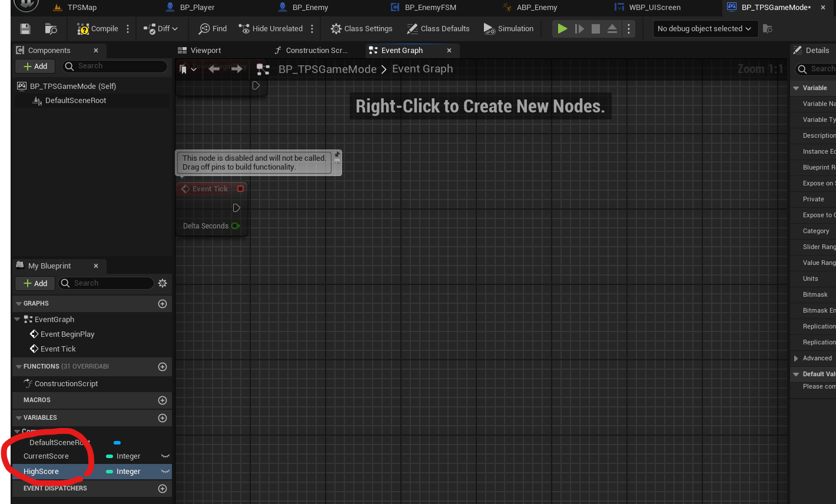Click the My Blueprint search field

(x=106, y=283)
